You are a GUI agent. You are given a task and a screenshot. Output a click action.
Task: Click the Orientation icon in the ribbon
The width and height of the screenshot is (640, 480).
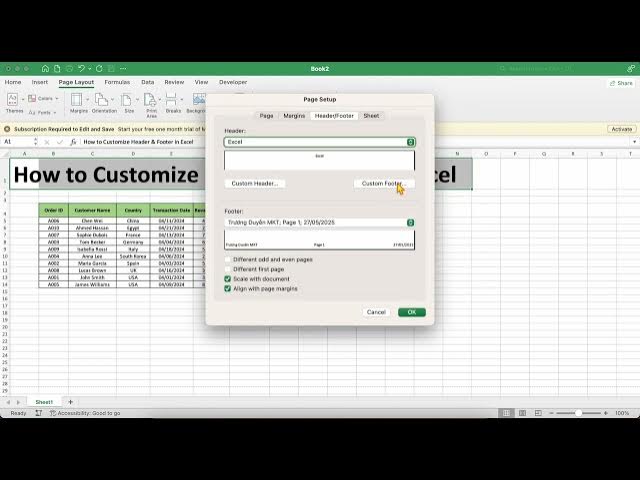point(101,99)
